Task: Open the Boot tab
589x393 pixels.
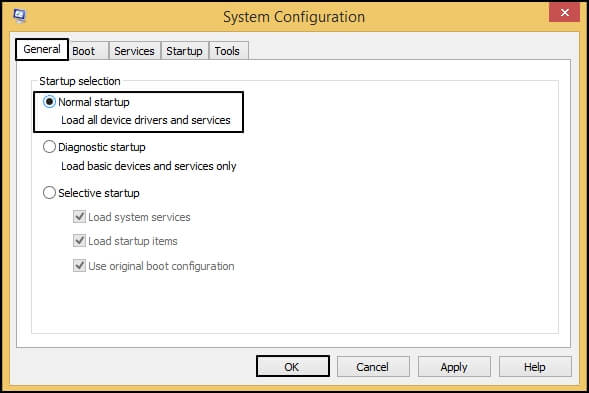Action: [89, 51]
